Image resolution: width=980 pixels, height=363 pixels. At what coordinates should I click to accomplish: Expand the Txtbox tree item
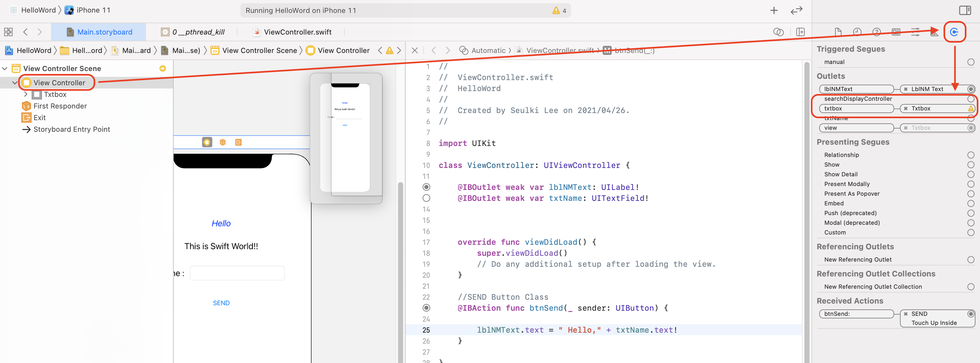26,94
